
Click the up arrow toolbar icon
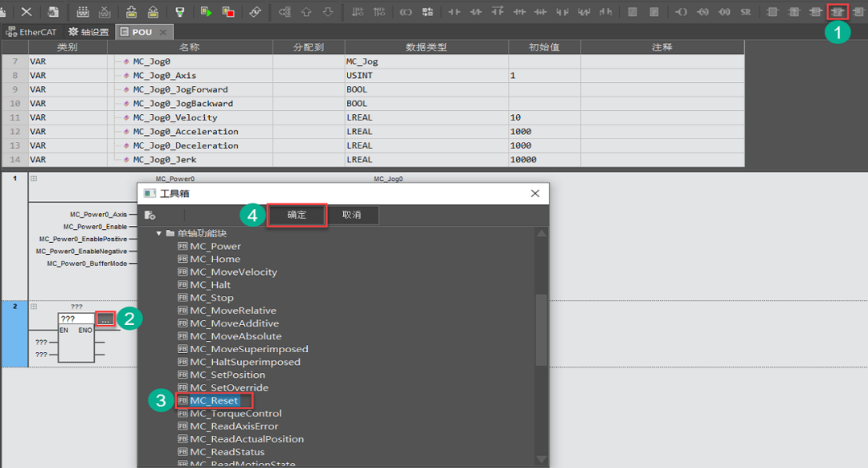(306, 11)
